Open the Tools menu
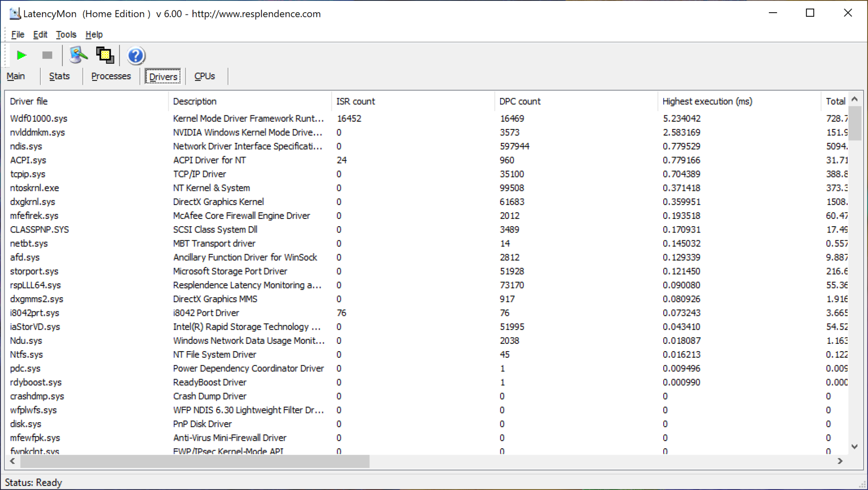Image resolution: width=868 pixels, height=490 pixels. tap(66, 34)
